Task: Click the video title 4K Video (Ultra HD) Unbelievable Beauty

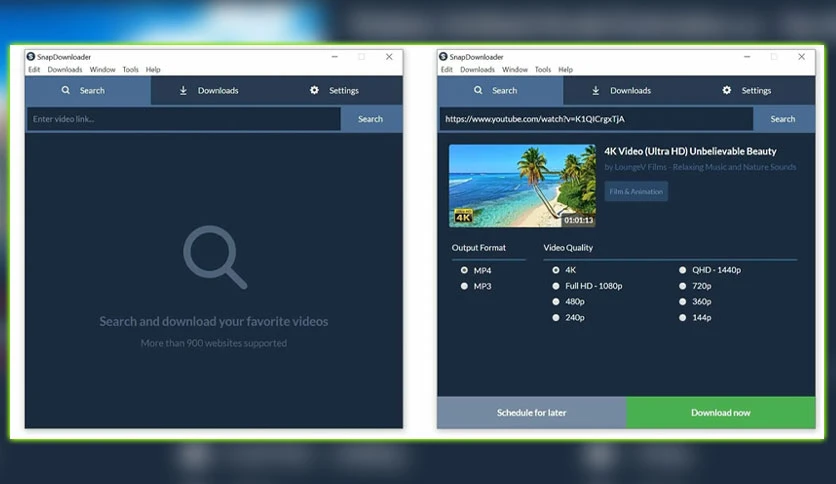Action: (690, 151)
